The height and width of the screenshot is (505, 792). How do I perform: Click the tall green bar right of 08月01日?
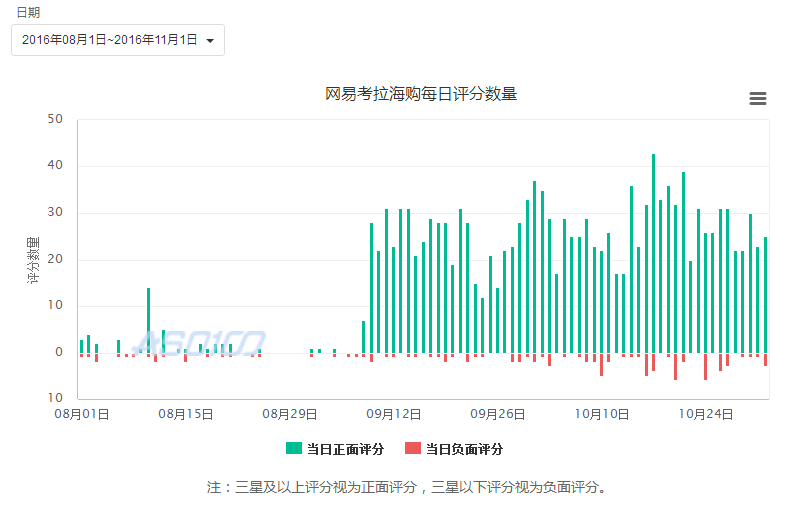click(x=148, y=320)
